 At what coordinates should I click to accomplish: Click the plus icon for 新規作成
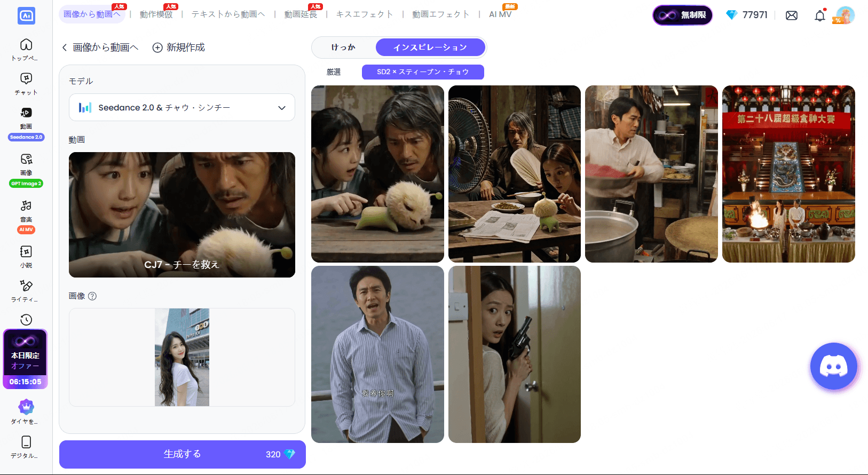157,47
